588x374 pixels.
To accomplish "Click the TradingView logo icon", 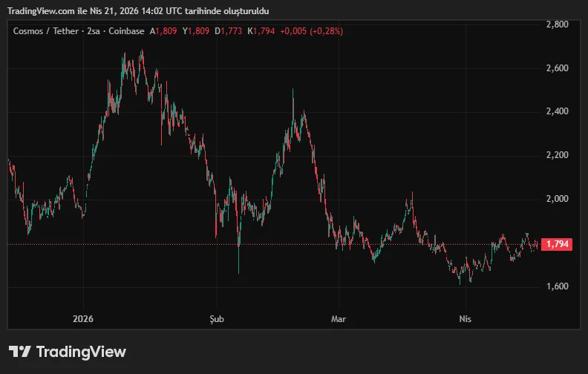I will tap(19, 352).
